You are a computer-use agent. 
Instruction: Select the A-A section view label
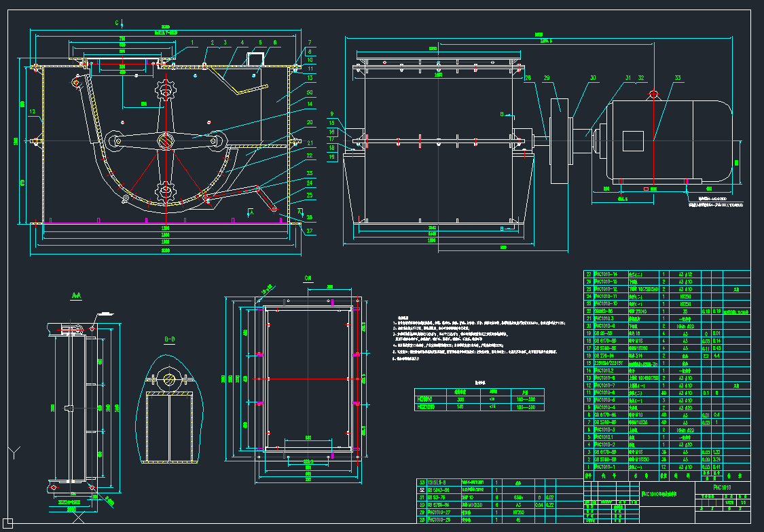[77, 296]
